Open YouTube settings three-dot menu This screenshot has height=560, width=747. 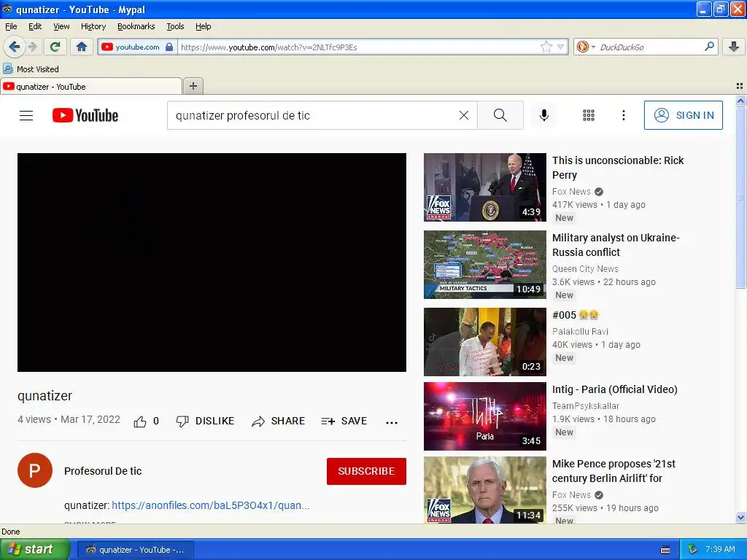[x=623, y=115]
